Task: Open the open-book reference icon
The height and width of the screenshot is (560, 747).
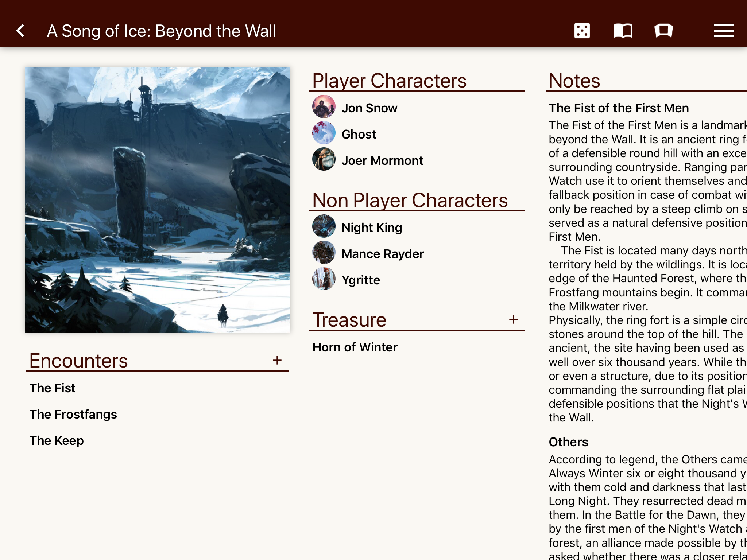Action: [x=623, y=31]
